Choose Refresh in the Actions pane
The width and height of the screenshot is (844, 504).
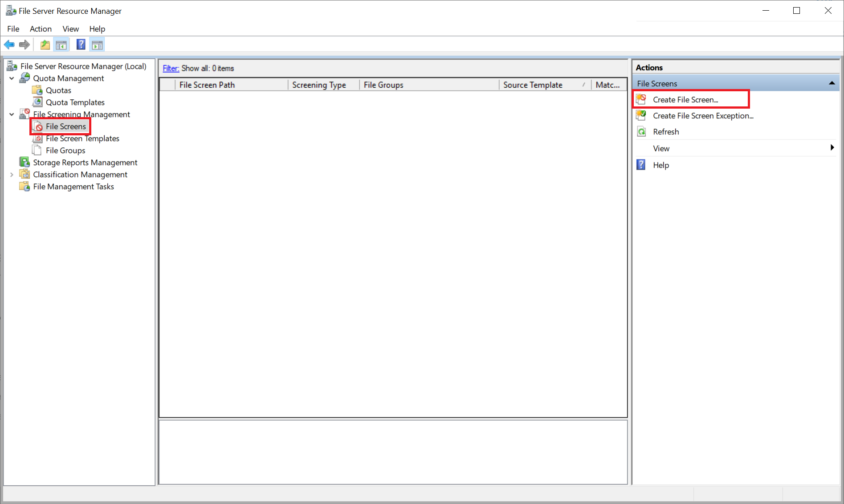pyautogui.click(x=666, y=132)
